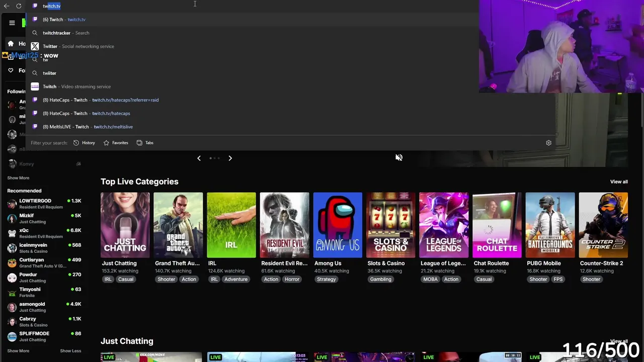Image resolution: width=644 pixels, height=362 pixels.
Task: Open IRL category thumbnail
Action: pos(231,225)
